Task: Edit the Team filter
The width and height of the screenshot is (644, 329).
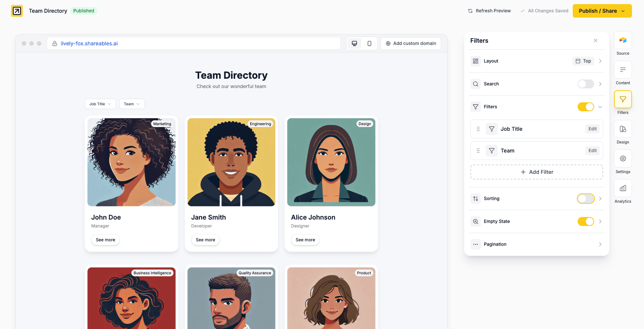Action: [x=592, y=151]
